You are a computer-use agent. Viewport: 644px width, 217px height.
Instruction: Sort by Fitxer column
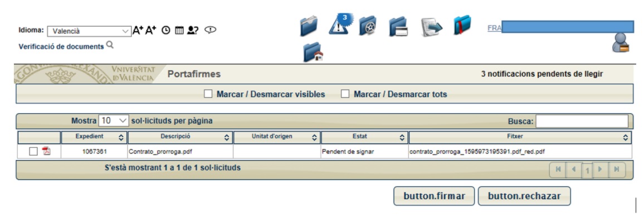tap(520, 137)
